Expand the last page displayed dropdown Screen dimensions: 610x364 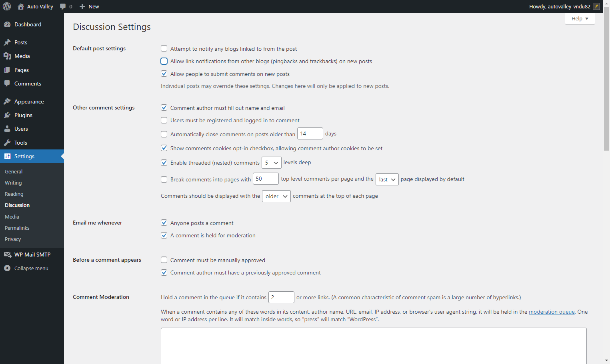pos(387,179)
